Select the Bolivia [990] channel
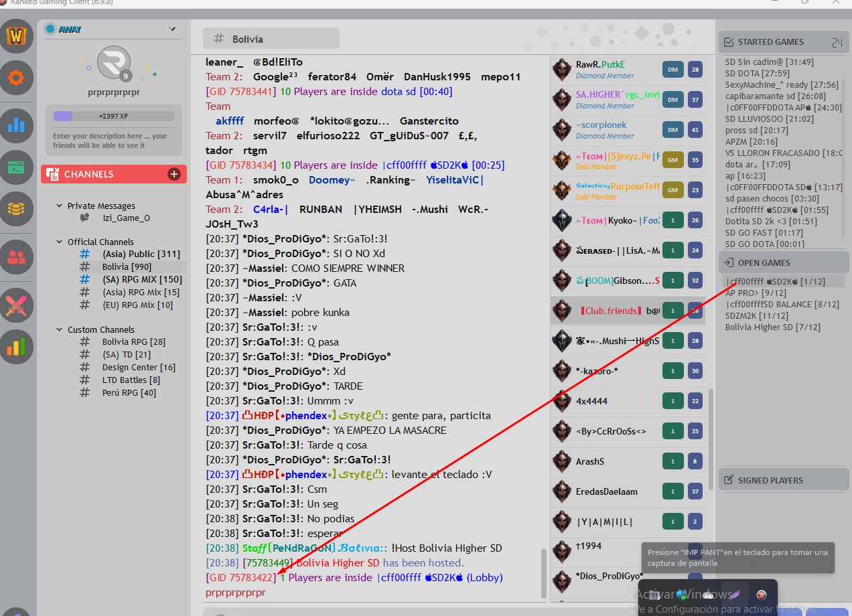The height and width of the screenshot is (616, 852). coord(127,266)
